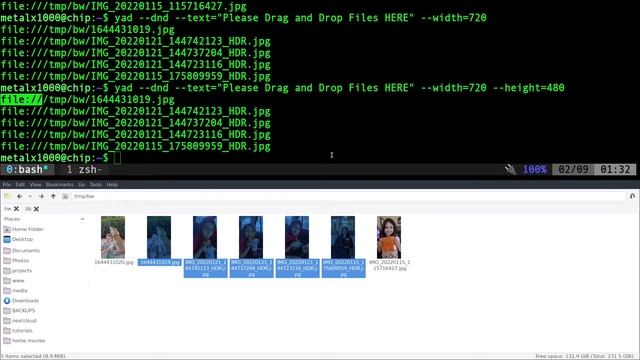This screenshot has height=360, width=640.
Task: Click the 100% battery indicator in tmux bar
Action: [535, 169]
